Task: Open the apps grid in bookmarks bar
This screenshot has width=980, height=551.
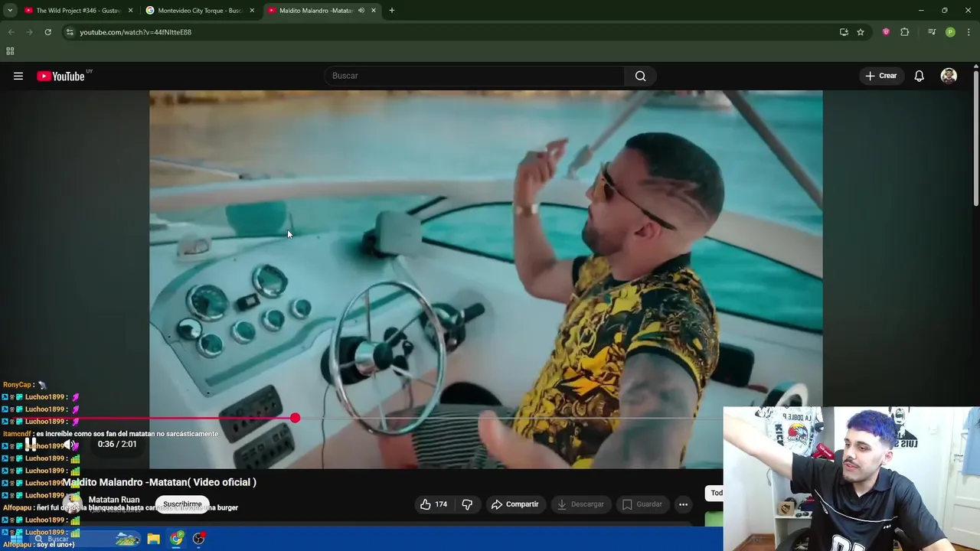Action: (10, 51)
